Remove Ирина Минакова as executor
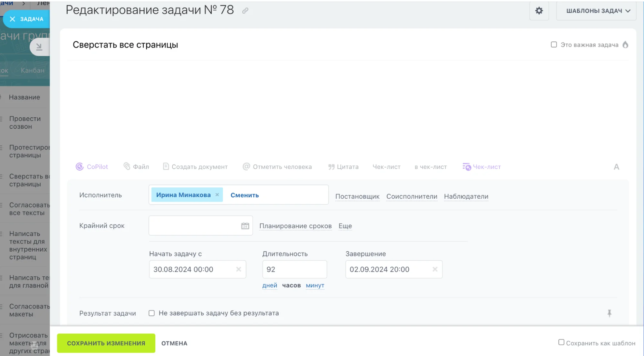The width and height of the screenshot is (644, 356). (x=217, y=194)
